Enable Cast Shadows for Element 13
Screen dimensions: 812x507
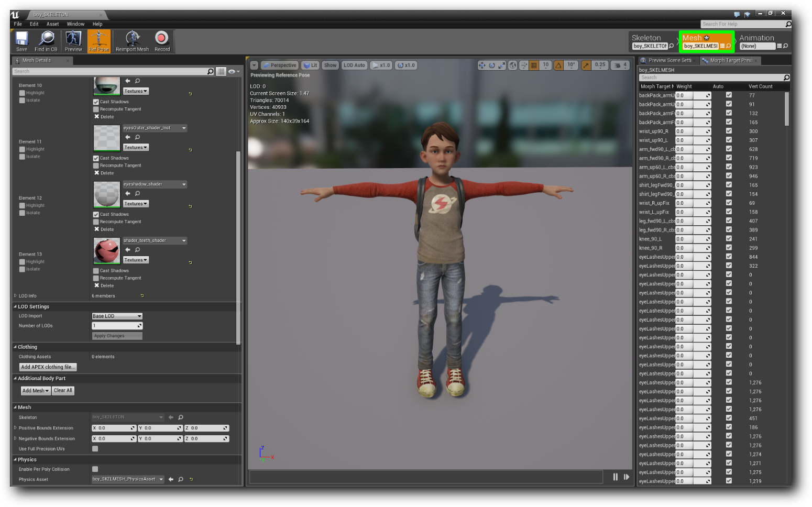pyautogui.click(x=96, y=271)
